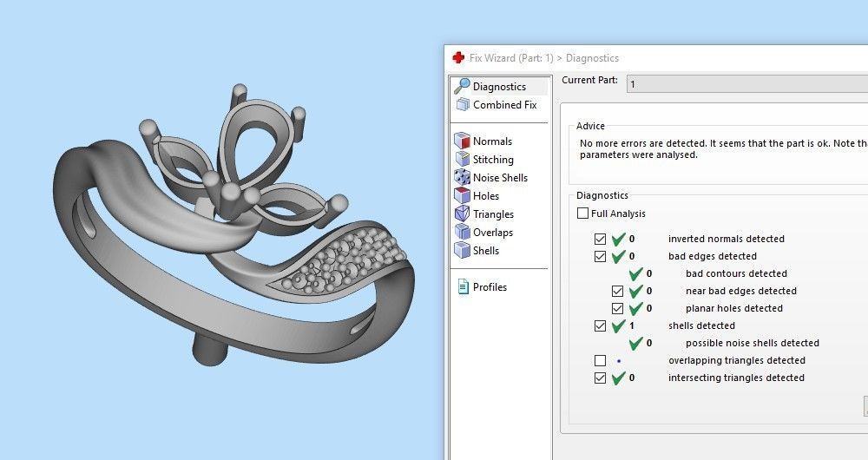
Task: Open the Holes fix page
Action: (485, 196)
